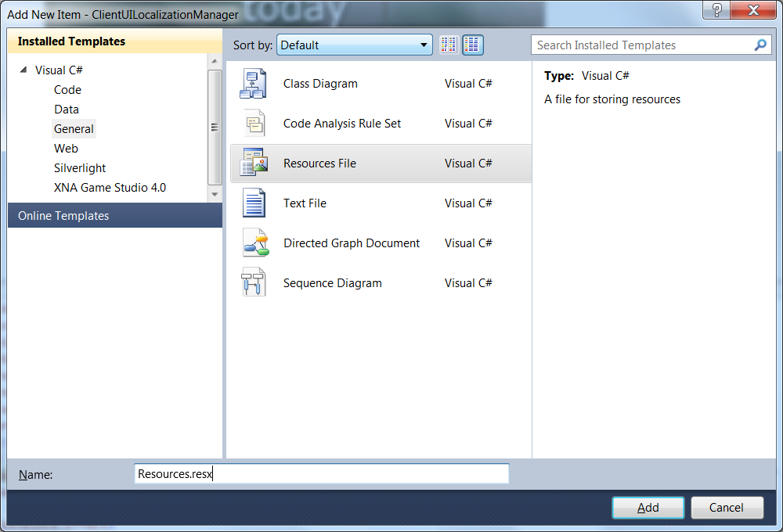The image size is (783, 532).
Task: Select the Code Analysis Rule Set label
Action: tap(342, 124)
